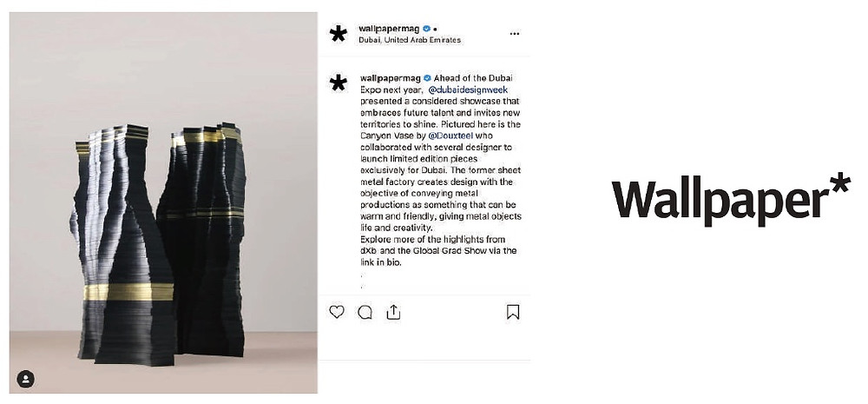Show tagged people via the photo's person icon
The image size is (868, 404).
click(x=25, y=379)
